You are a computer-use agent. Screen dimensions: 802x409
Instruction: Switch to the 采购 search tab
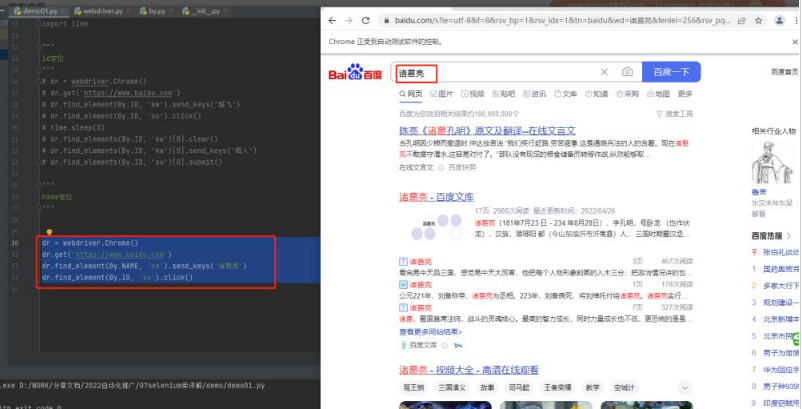[x=628, y=94]
